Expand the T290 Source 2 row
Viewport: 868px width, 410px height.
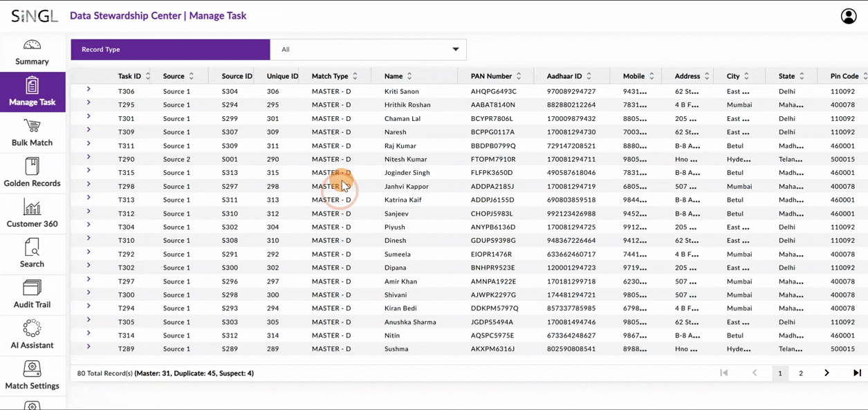[89, 158]
